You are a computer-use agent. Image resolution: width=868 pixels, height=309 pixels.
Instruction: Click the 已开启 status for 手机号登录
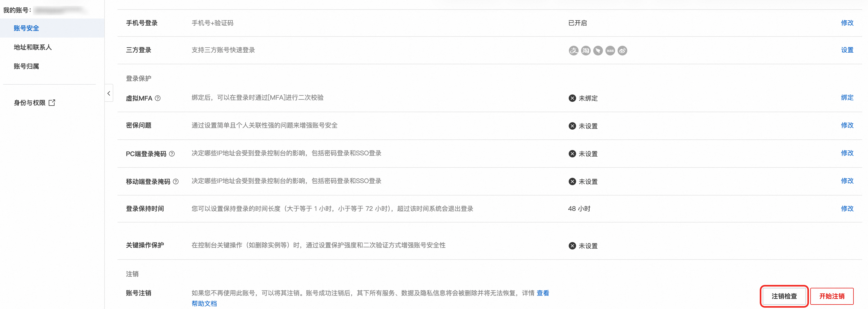577,23
